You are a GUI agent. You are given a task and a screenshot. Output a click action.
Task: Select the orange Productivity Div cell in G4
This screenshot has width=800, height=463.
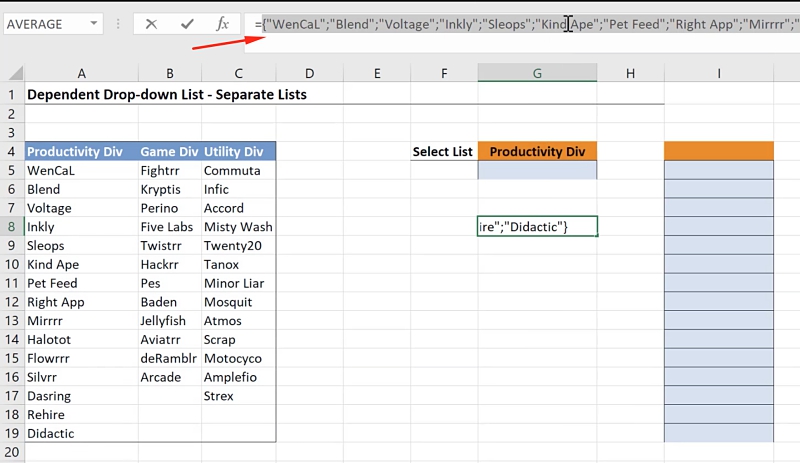coord(537,152)
